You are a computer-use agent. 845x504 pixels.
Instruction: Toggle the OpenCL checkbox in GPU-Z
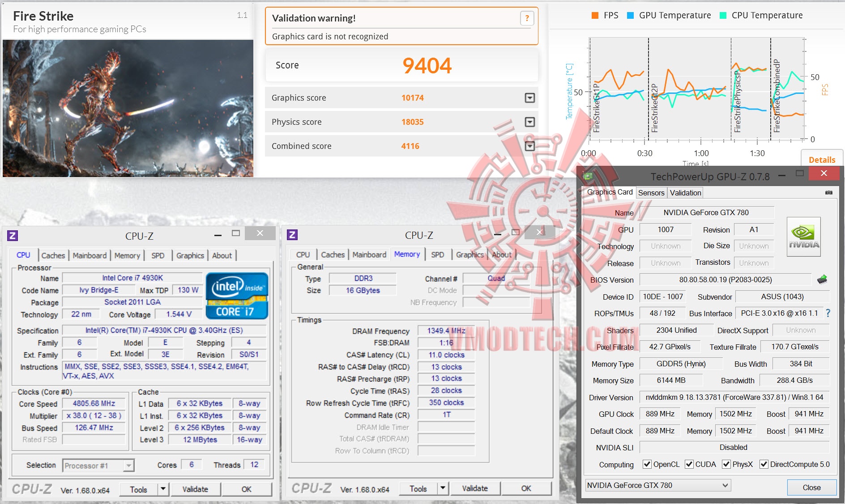coord(647,464)
